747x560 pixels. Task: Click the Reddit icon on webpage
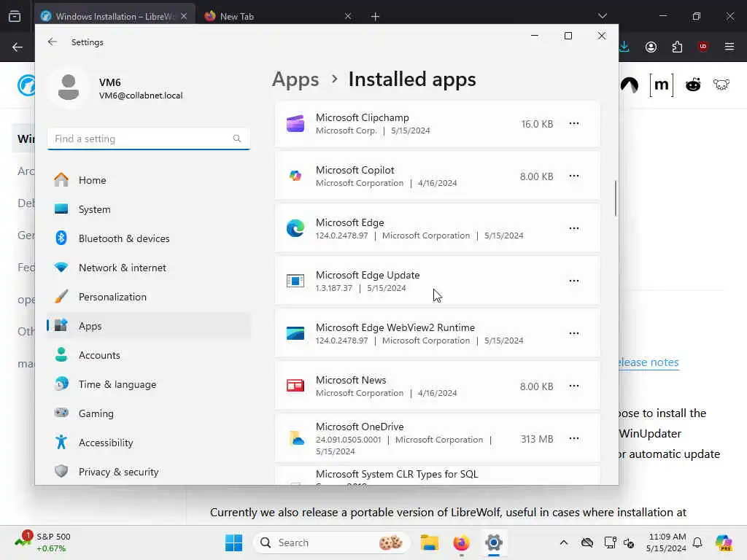(693, 85)
